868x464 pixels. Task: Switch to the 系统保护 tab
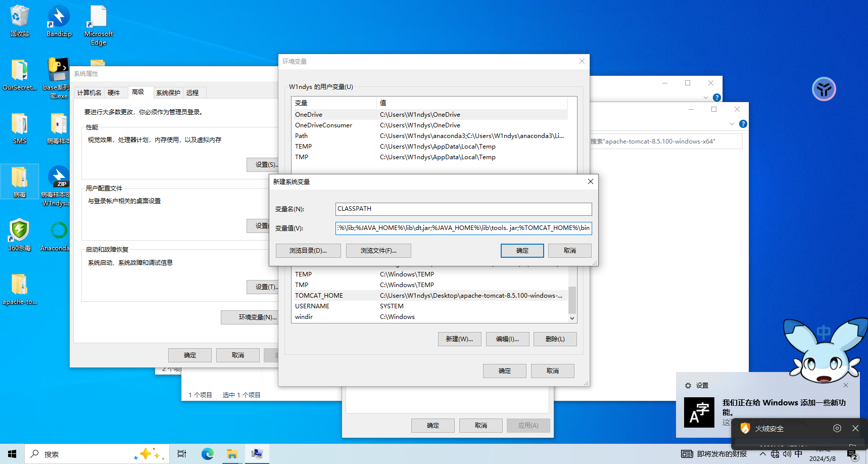tap(168, 92)
